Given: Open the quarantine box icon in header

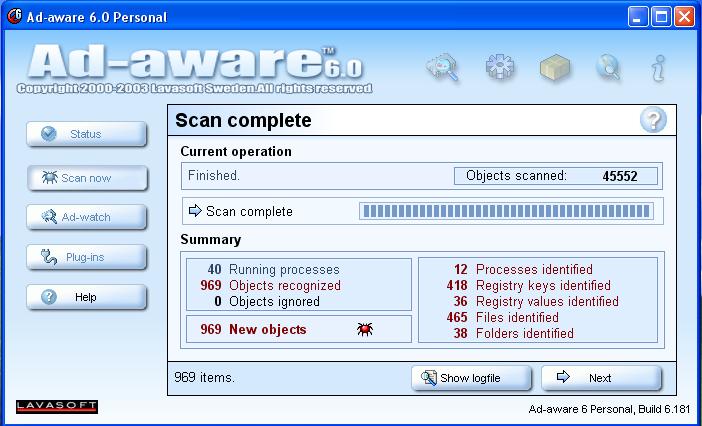Looking at the screenshot, I should pos(554,68).
